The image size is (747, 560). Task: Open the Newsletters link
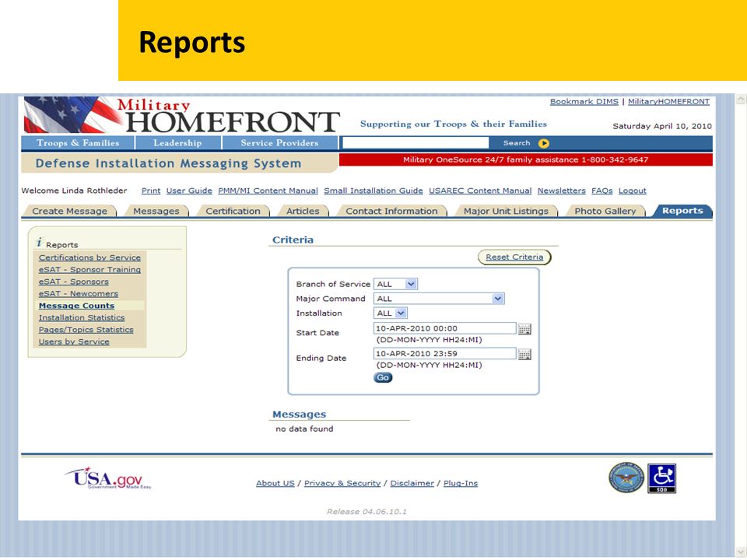point(562,191)
